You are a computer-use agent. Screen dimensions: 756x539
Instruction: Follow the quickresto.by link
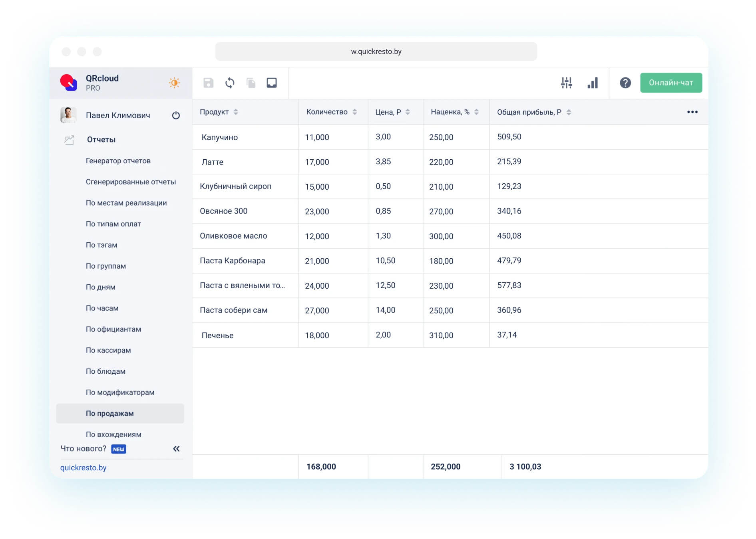click(83, 468)
